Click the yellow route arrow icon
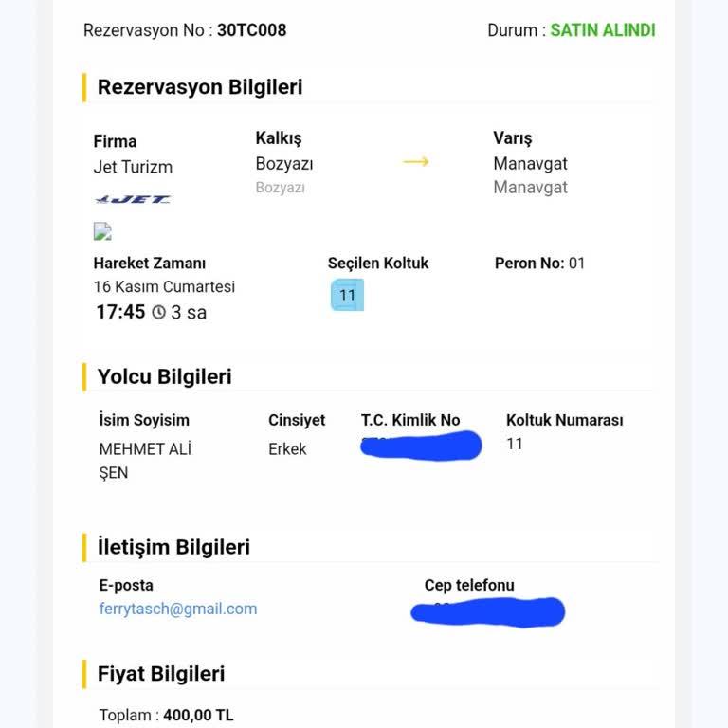 [416, 162]
